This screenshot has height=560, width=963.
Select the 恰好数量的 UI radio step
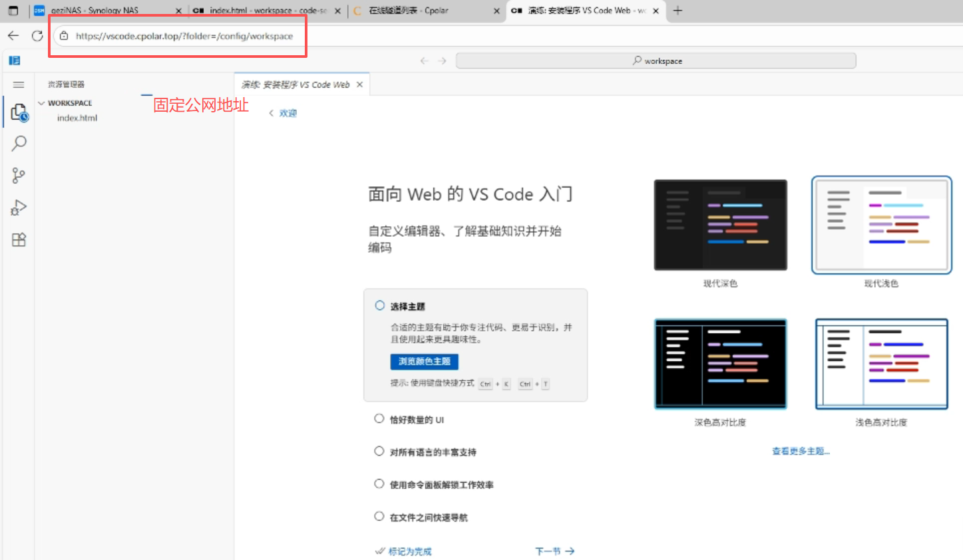click(x=379, y=419)
